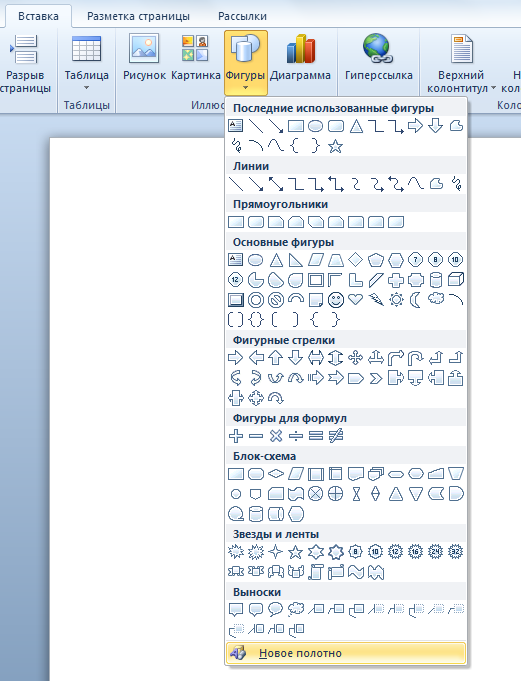The image size is (521, 681).
Task: Open the Верхний колонтитул dropdown
Action: 461,64
